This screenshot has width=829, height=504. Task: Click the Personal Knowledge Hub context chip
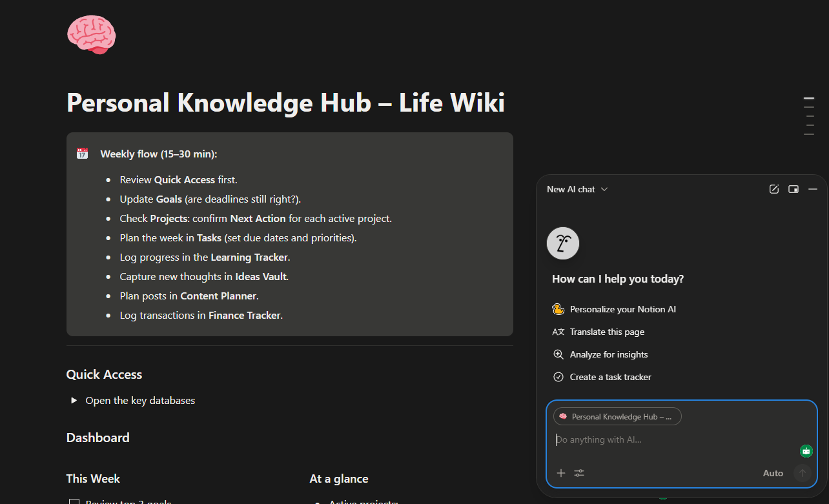(x=617, y=417)
